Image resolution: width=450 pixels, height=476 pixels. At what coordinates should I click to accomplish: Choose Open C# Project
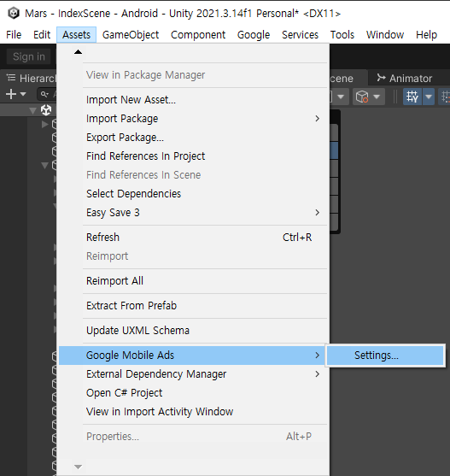193,393
